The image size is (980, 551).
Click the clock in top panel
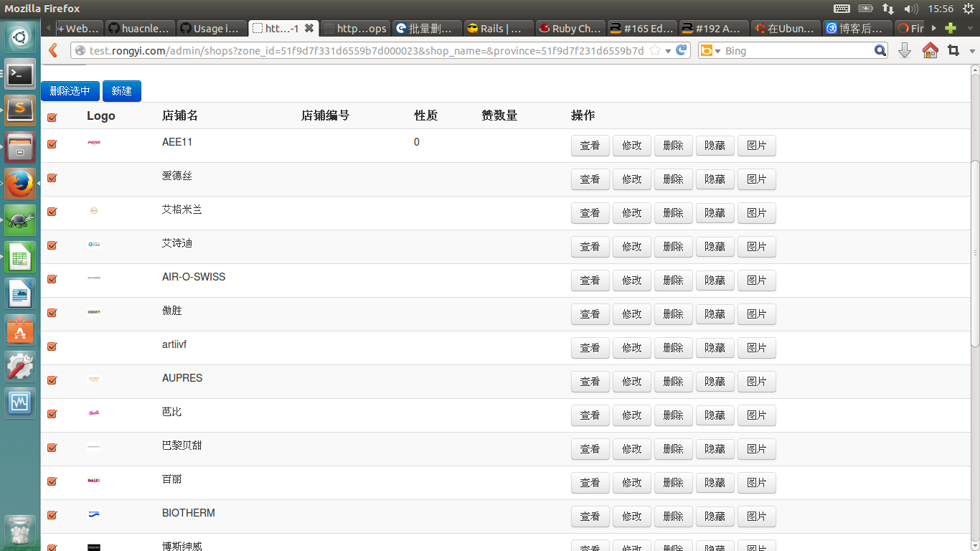[940, 9]
